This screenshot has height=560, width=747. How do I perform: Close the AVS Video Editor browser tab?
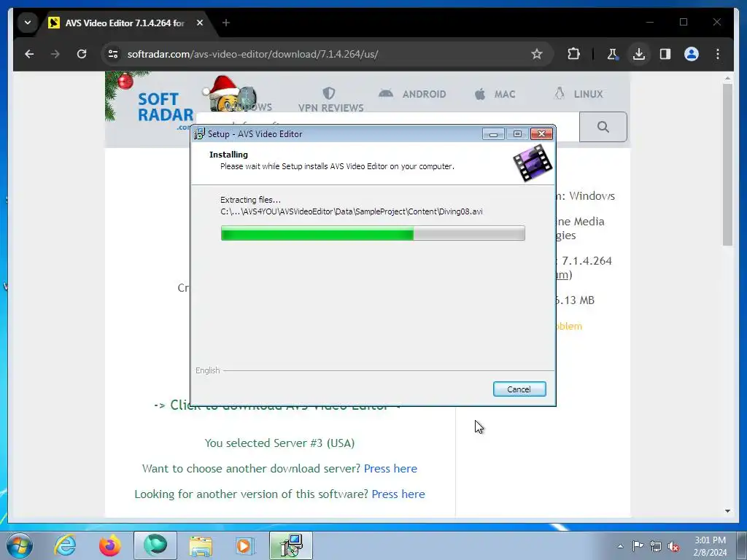pyautogui.click(x=200, y=23)
